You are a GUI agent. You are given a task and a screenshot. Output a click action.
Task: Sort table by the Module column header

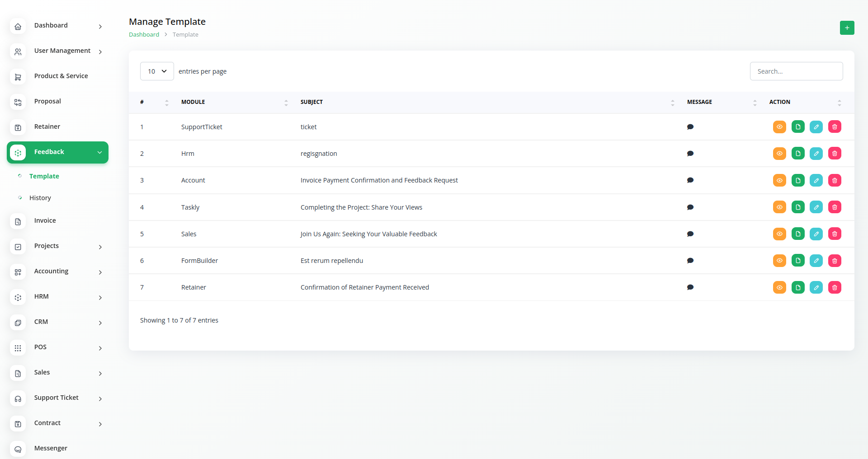[193, 102]
